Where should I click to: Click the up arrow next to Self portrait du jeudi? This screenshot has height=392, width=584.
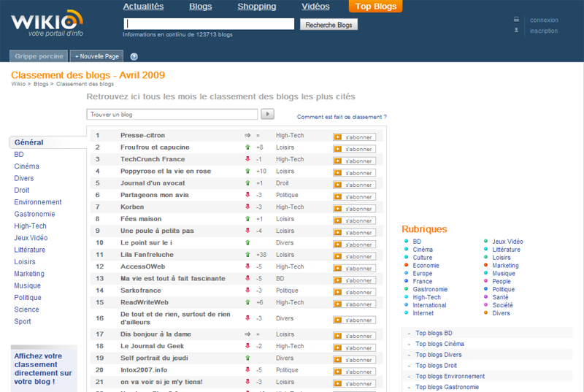point(247,358)
